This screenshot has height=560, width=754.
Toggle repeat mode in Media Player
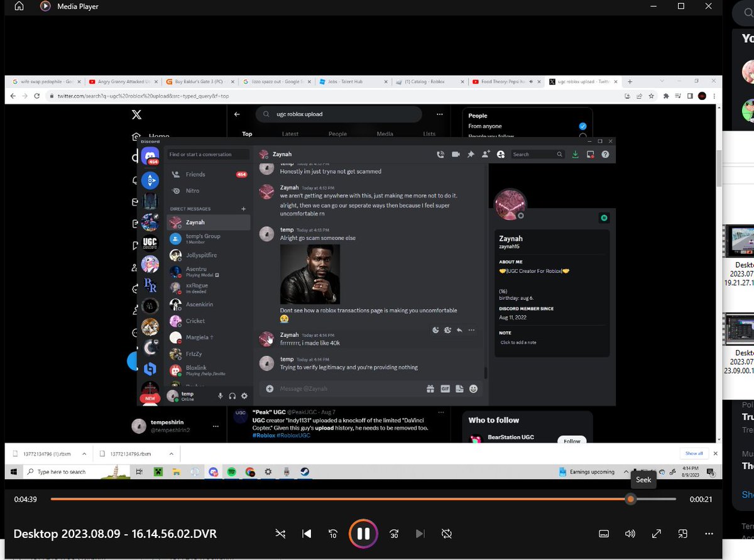click(447, 534)
